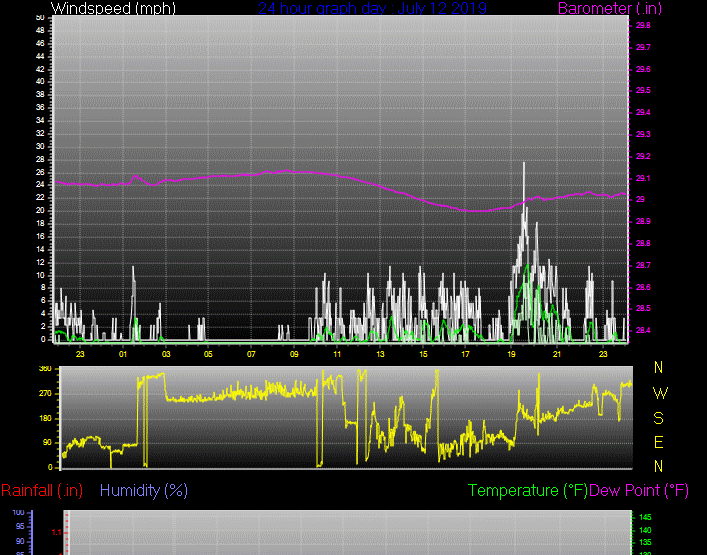Click the 360 value on wind direction axis

[44, 369]
